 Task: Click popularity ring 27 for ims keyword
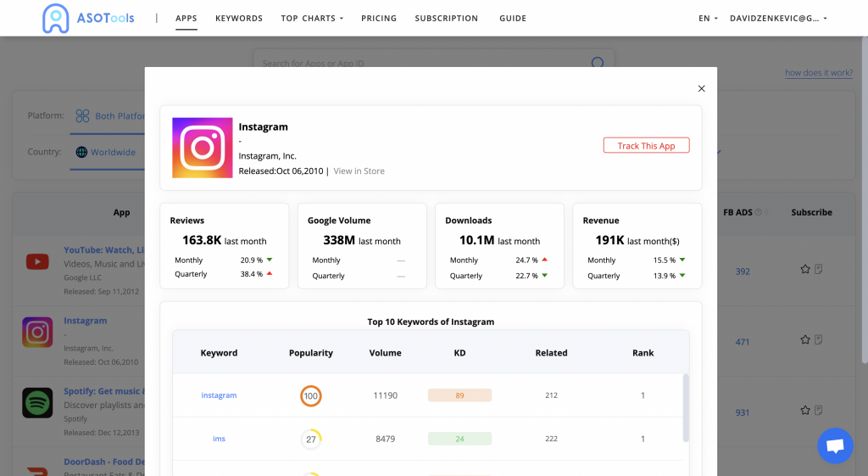[311, 439]
